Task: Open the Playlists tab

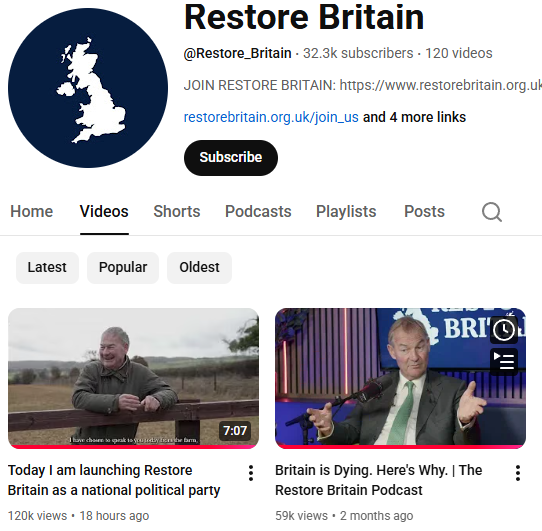Action: pos(346,212)
